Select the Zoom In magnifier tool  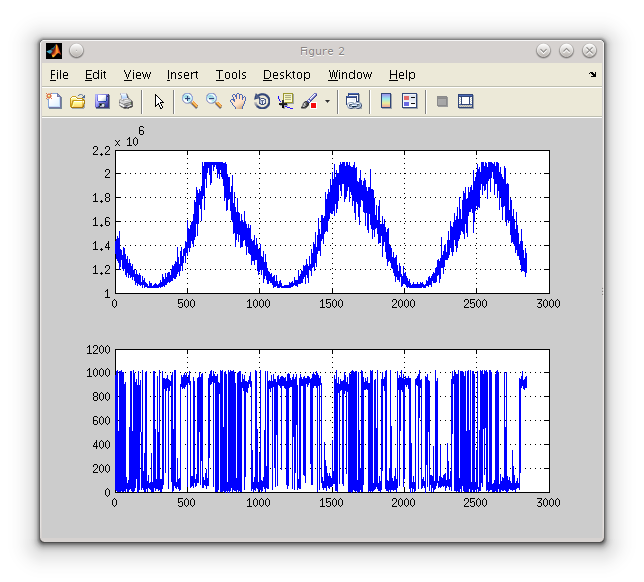click(x=190, y=101)
